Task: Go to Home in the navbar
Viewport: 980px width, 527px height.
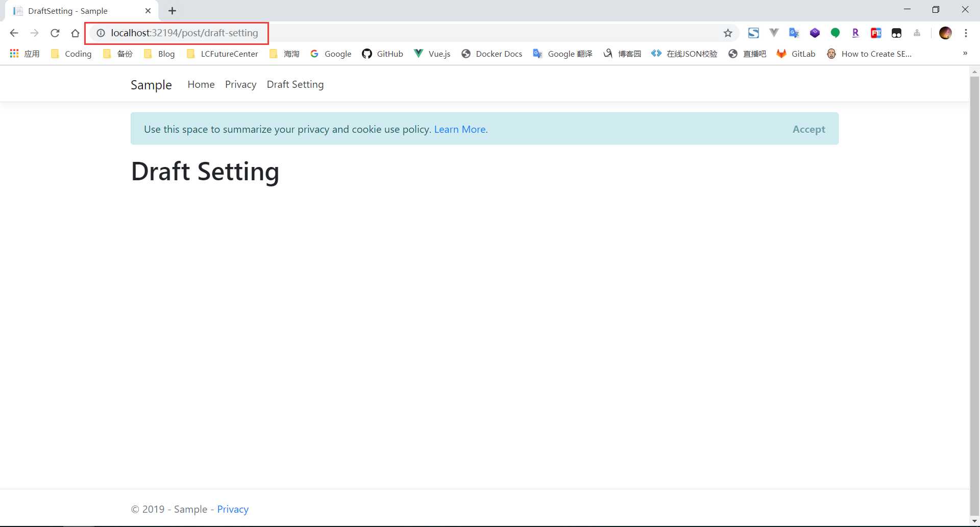Action: pyautogui.click(x=201, y=84)
